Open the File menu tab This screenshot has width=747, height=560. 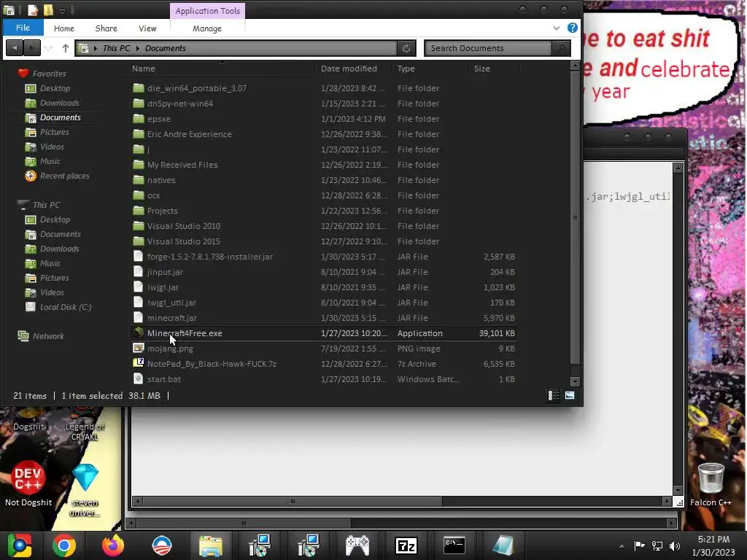point(23,28)
